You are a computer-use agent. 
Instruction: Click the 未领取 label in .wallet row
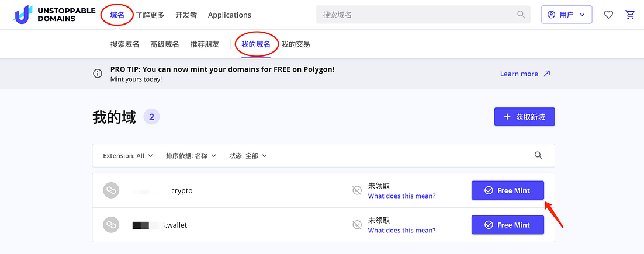click(x=379, y=220)
